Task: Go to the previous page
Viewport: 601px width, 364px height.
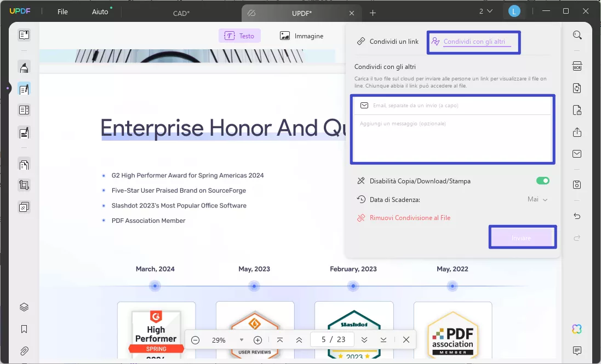Action: point(299,340)
